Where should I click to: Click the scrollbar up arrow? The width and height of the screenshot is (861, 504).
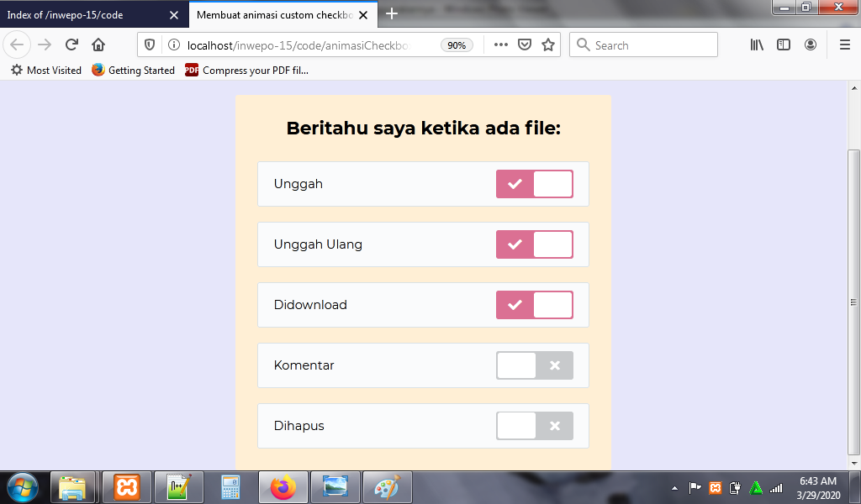tap(854, 87)
